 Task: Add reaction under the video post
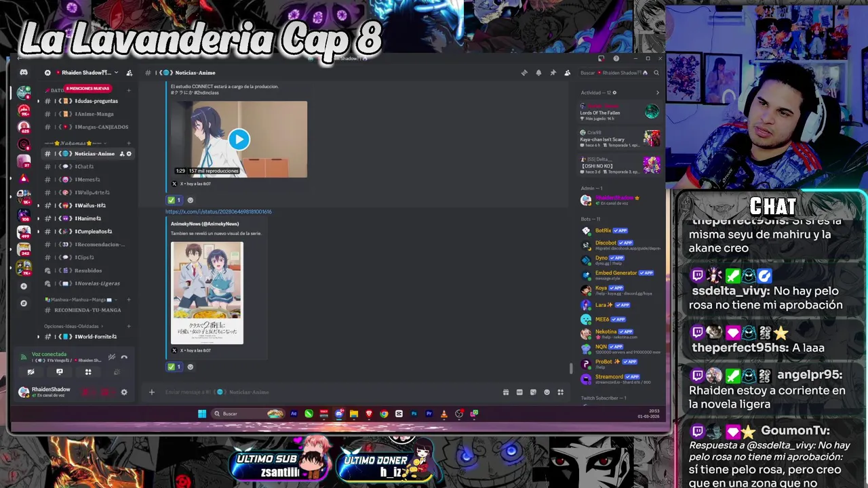pos(190,200)
